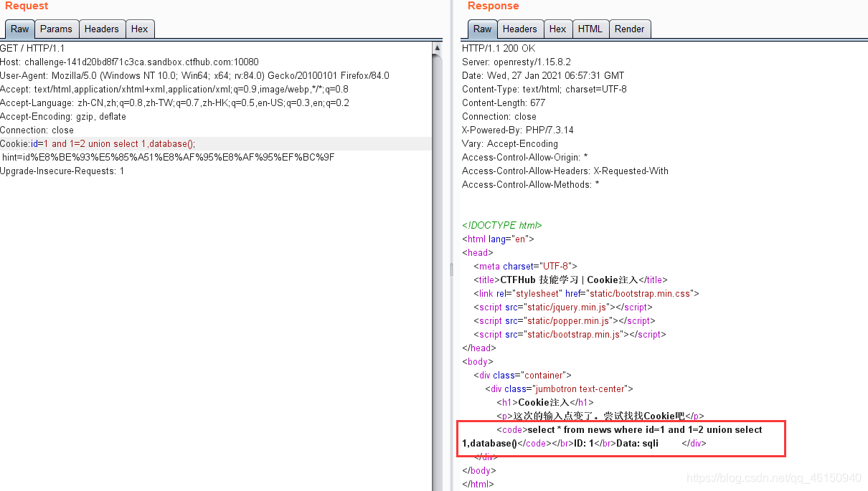Screen dimensions: 868x491
Task: Click the Response panel title
Action: (493, 6)
